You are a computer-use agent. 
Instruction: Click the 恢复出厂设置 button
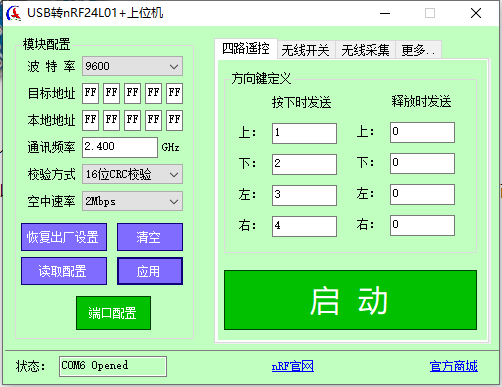tap(64, 237)
